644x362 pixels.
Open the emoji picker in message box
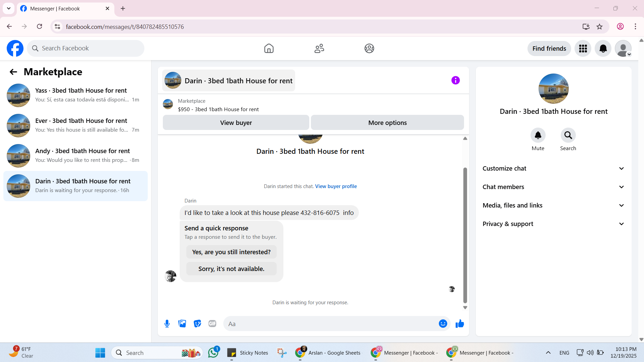click(443, 324)
